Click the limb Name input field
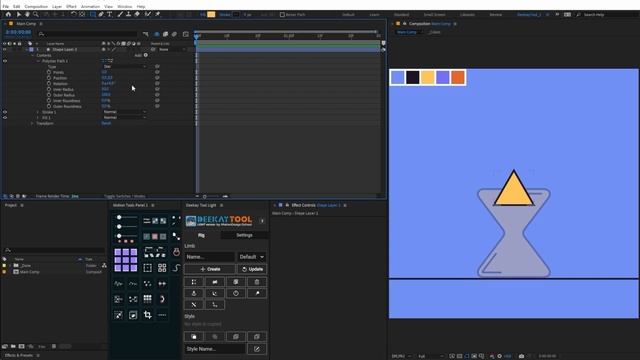 (209, 257)
